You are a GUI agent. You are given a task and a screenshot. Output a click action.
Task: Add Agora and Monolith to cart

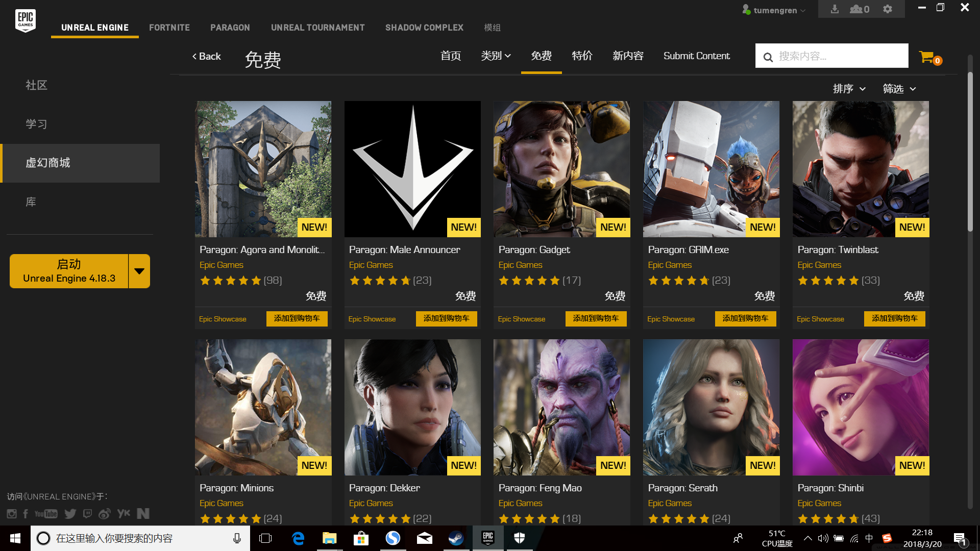pyautogui.click(x=297, y=319)
